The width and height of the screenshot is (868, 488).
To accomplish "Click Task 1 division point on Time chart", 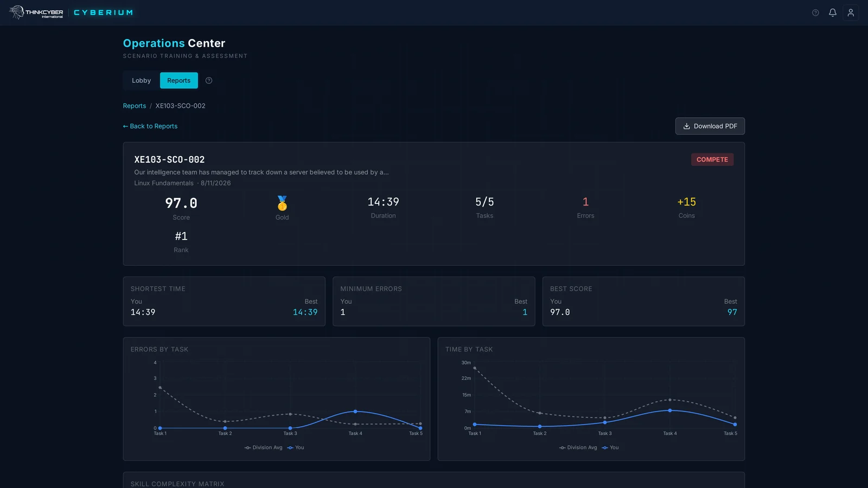I will click(x=475, y=368).
